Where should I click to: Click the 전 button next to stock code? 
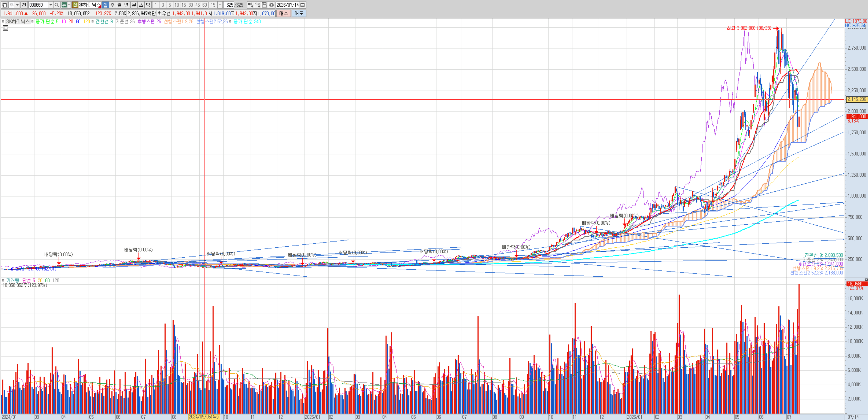[24, 5]
